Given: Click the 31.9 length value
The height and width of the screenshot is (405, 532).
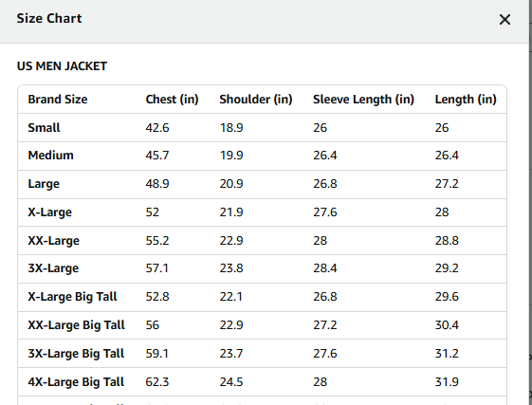Looking at the screenshot, I should pyautogui.click(x=447, y=382).
